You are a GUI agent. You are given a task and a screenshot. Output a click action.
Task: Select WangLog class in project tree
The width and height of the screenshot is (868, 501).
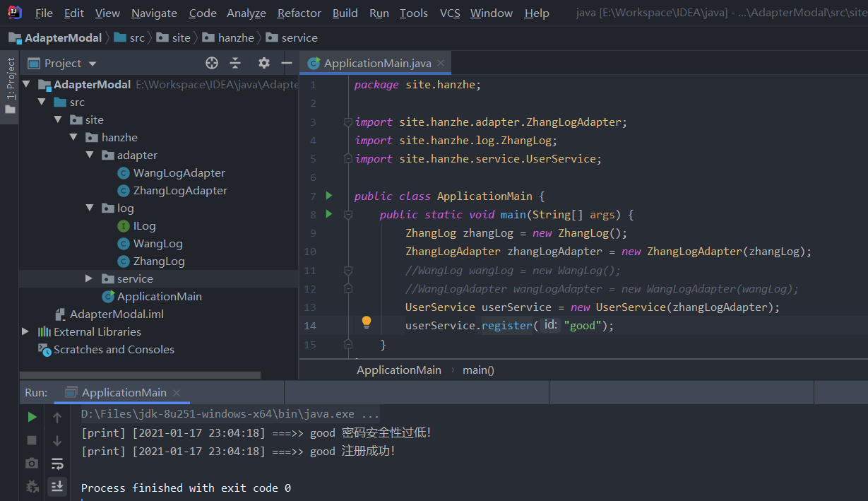(157, 243)
